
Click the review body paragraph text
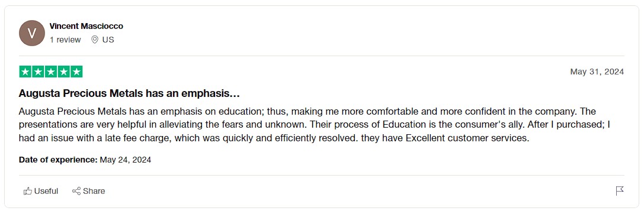(x=315, y=125)
